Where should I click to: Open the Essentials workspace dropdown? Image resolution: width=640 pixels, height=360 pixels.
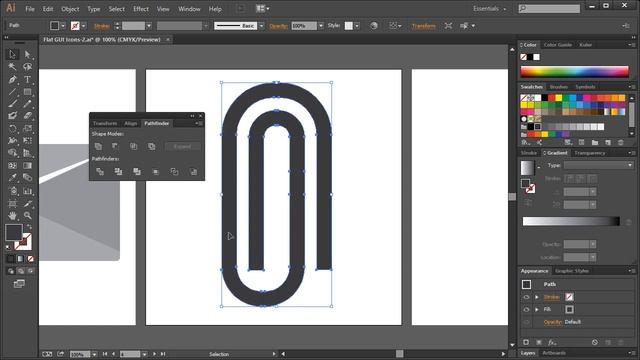490,9
